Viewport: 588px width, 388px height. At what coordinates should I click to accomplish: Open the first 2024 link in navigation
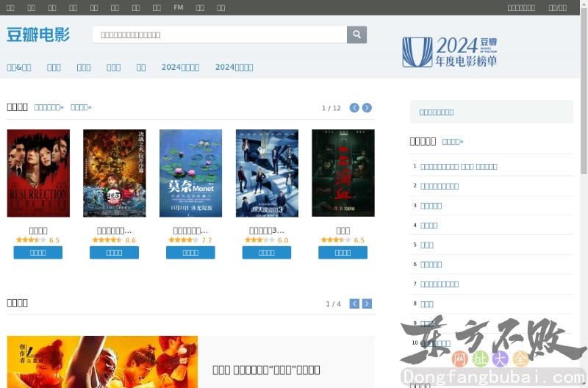(x=180, y=68)
